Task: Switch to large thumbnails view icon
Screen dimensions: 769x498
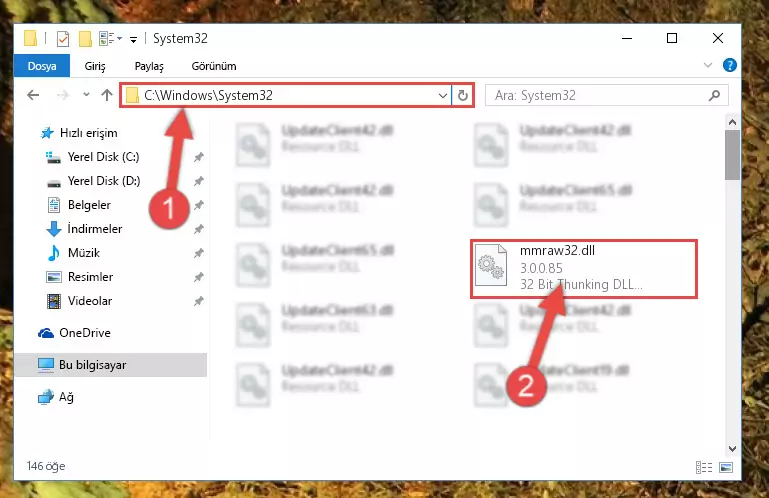Action: 726,468
